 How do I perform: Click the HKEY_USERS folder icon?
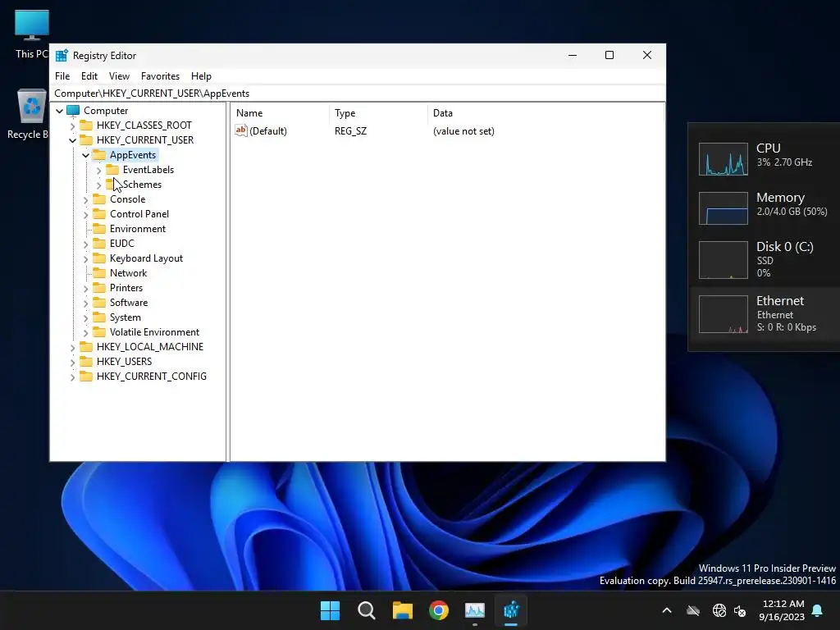[86, 362]
